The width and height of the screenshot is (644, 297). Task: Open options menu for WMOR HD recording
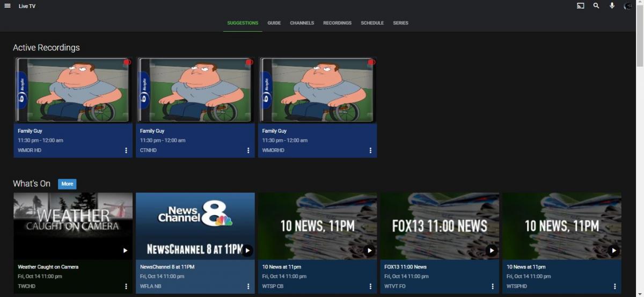[x=126, y=150]
